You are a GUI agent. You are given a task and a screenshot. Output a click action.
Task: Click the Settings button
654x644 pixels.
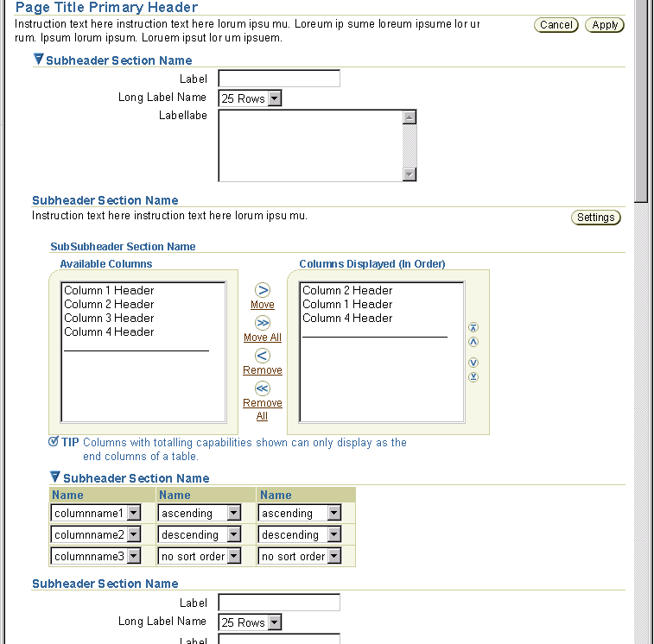coord(595,218)
